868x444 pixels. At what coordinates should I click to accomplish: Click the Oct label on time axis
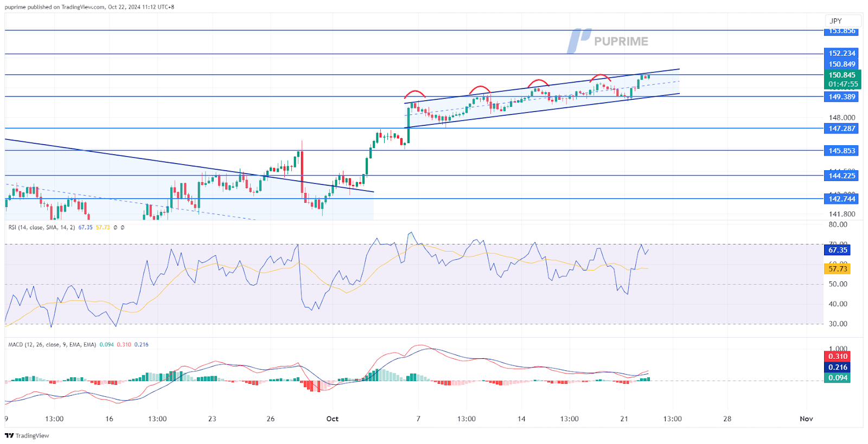pos(333,419)
